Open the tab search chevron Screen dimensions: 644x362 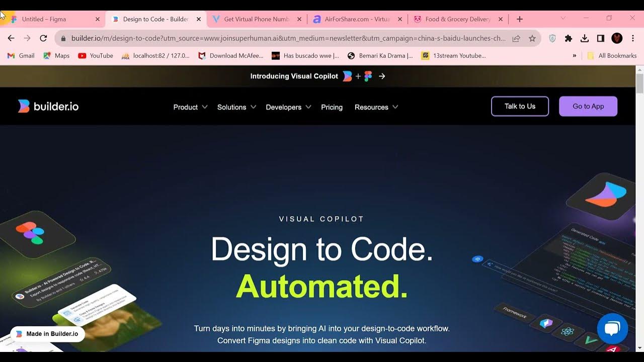563,18
